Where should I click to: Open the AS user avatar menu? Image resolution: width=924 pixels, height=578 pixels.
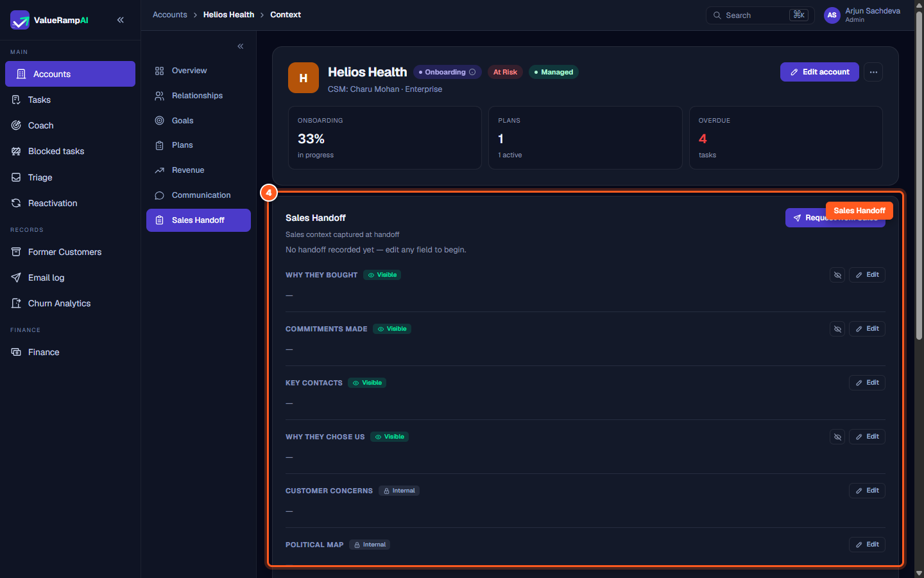pos(832,15)
